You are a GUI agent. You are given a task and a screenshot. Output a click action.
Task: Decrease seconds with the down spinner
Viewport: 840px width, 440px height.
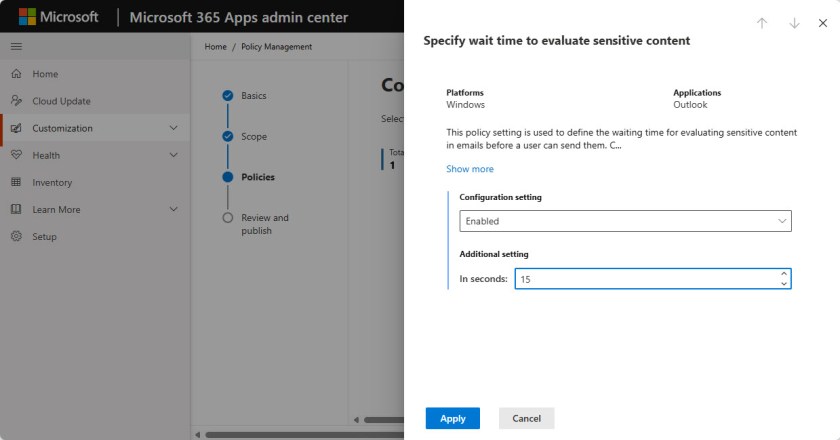point(784,284)
